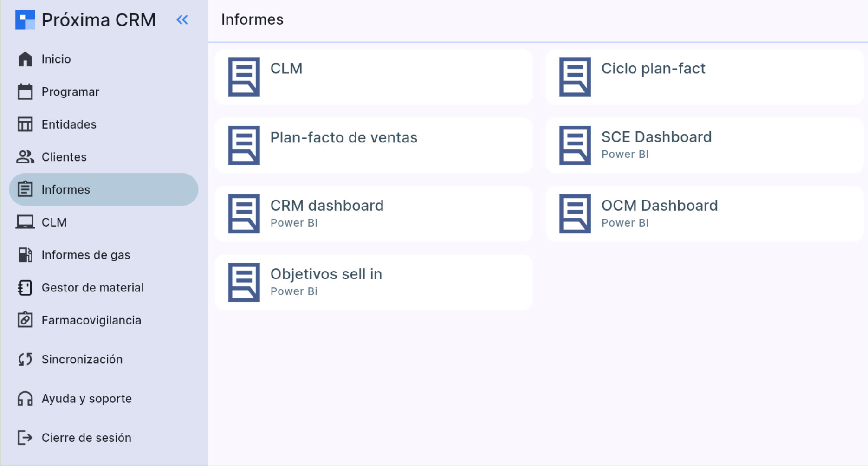Click the Sincronización sync icon
The height and width of the screenshot is (466, 868).
click(25, 359)
